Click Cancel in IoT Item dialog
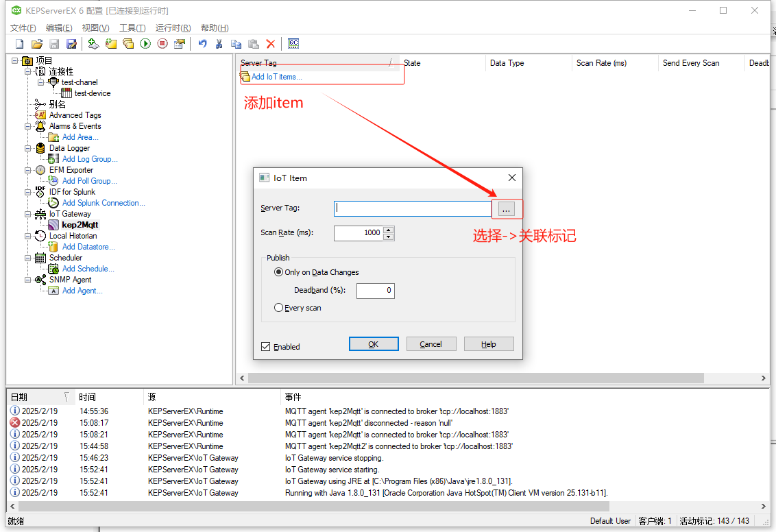Screen dimensions: 776x532 (x=431, y=344)
